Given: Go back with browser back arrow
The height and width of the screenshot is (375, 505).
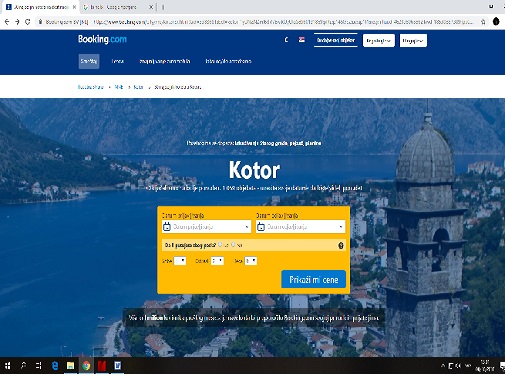Looking at the screenshot, I should tap(7, 22).
